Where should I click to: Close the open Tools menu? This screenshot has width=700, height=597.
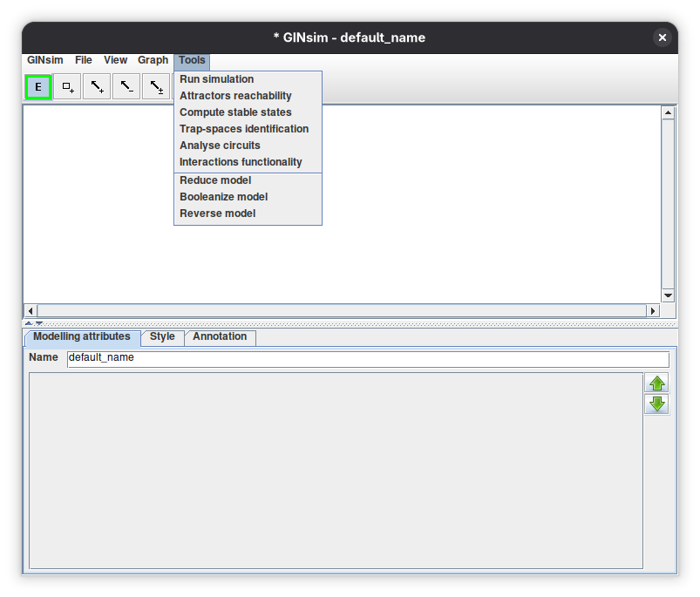(192, 60)
